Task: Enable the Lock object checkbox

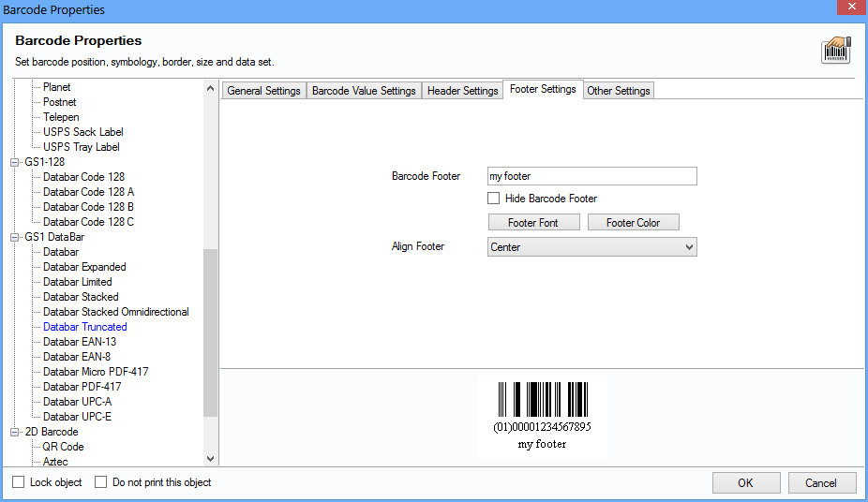Action: click(18, 482)
